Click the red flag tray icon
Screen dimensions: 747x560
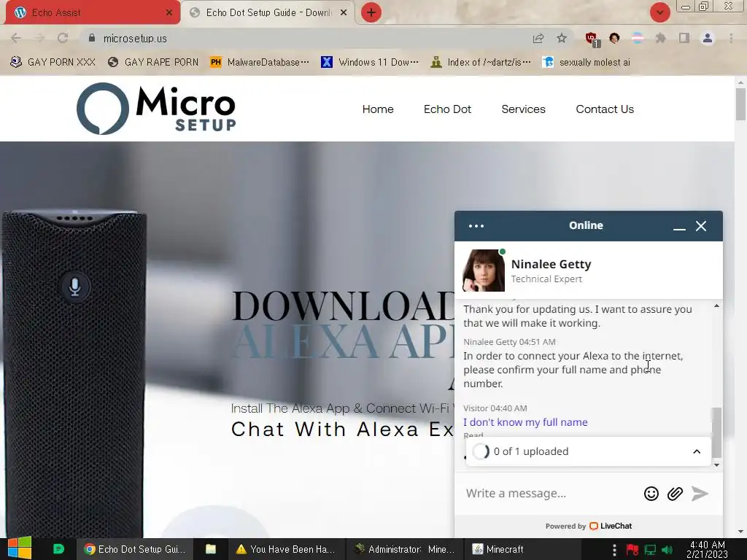pos(632,550)
